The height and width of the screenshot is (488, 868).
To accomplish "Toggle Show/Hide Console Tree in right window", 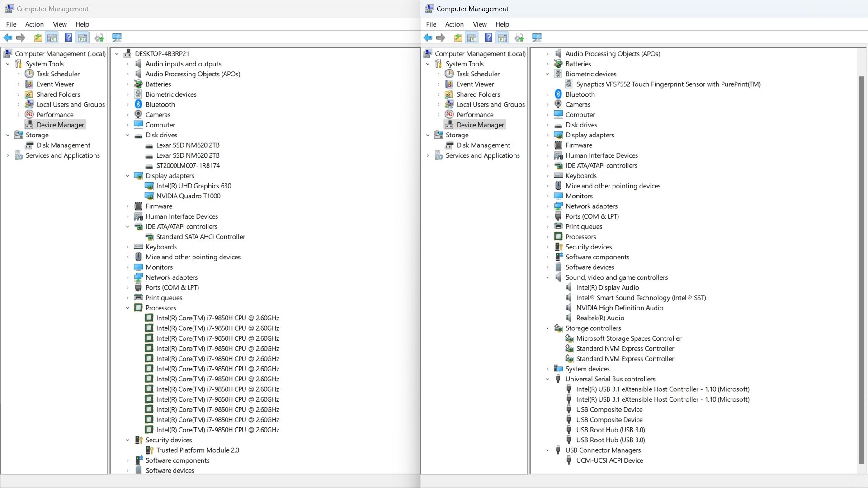I will point(472,38).
